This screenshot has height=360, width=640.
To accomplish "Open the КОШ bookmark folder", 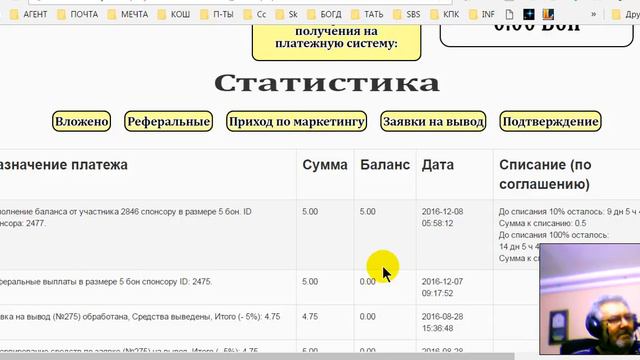I will pyautogui.click(x=174, y=14).
